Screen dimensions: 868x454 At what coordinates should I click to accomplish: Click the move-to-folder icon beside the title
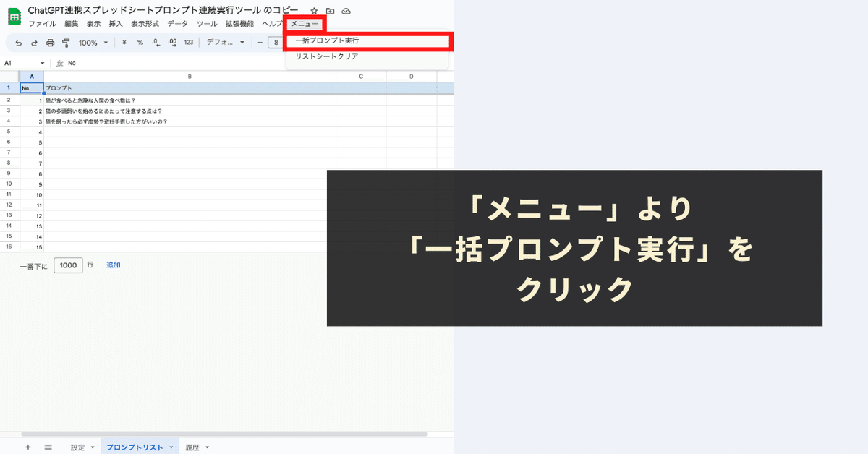[x=330, y=12]
